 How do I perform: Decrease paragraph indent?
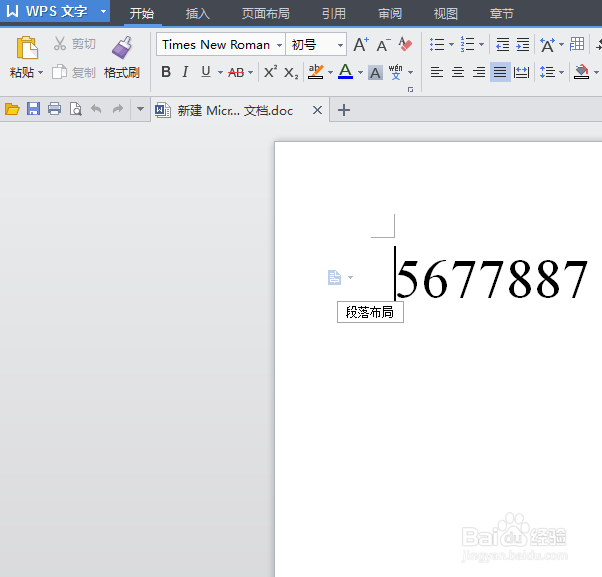click(x=503, y=45)
